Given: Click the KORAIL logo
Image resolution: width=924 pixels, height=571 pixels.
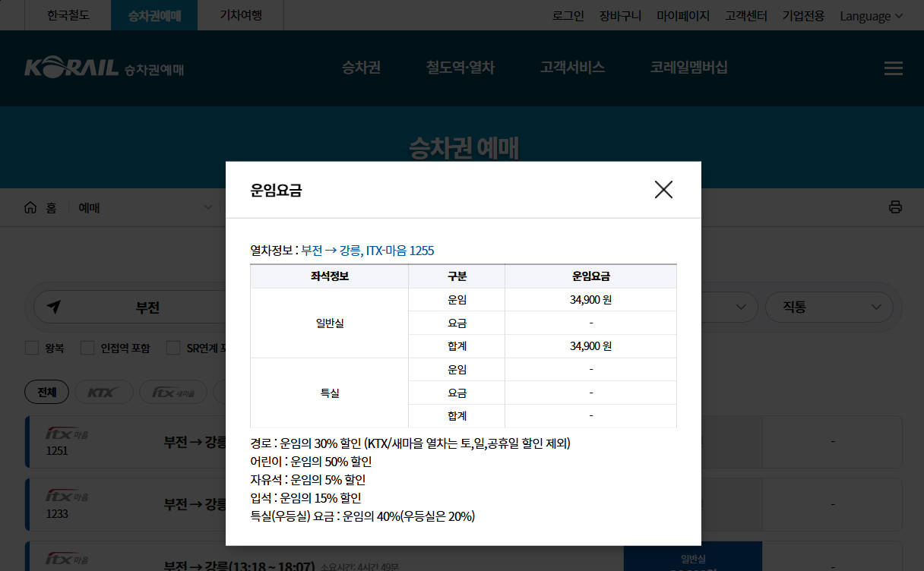Looking at the screenshot, I should point(104,68).
